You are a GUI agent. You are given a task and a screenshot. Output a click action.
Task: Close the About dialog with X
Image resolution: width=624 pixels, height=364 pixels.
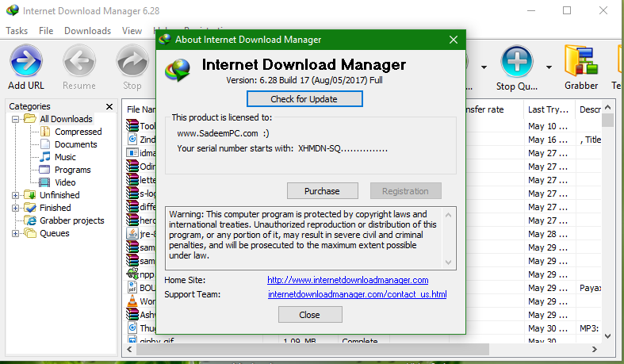click(x=454, y=40)
